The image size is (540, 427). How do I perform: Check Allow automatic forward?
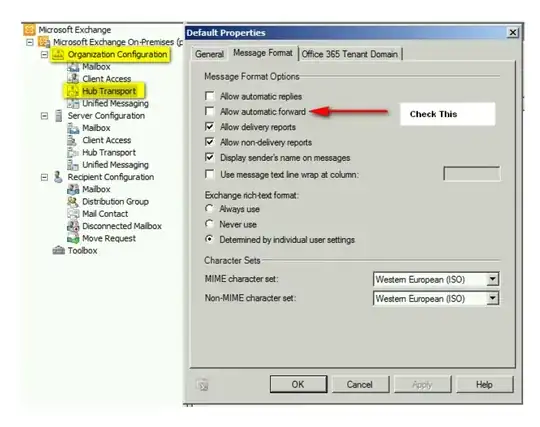click(209, 111)
